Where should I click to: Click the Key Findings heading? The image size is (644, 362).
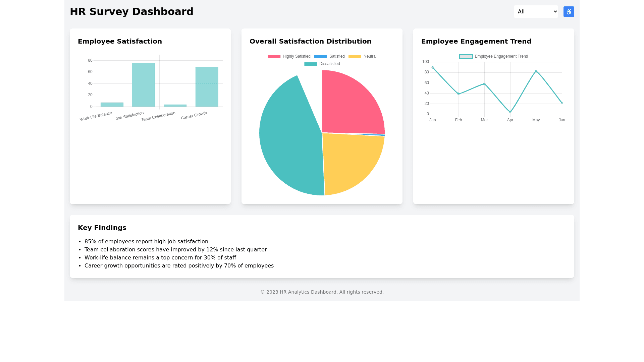click(x=102, y=228)
